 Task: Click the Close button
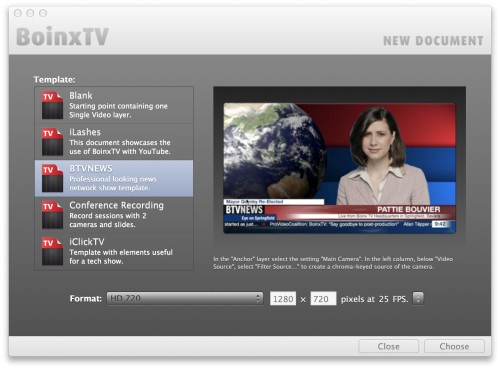tap(388, 346)
